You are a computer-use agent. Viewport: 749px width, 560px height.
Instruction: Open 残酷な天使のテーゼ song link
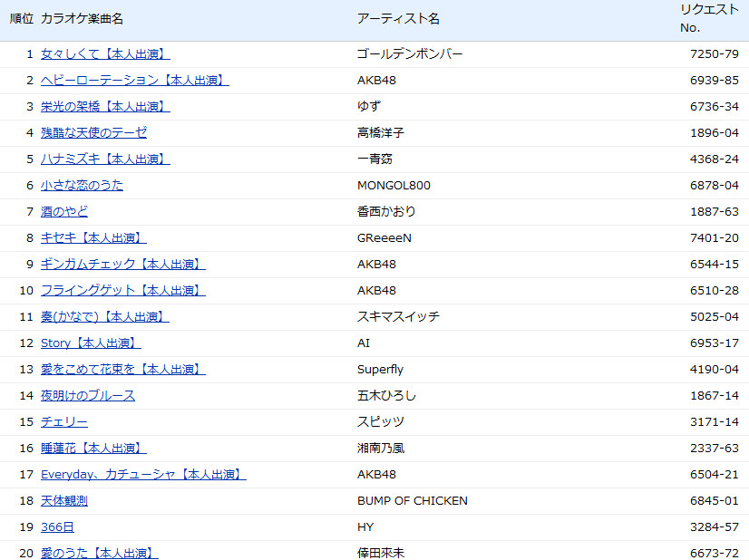(x=93, y=132)
